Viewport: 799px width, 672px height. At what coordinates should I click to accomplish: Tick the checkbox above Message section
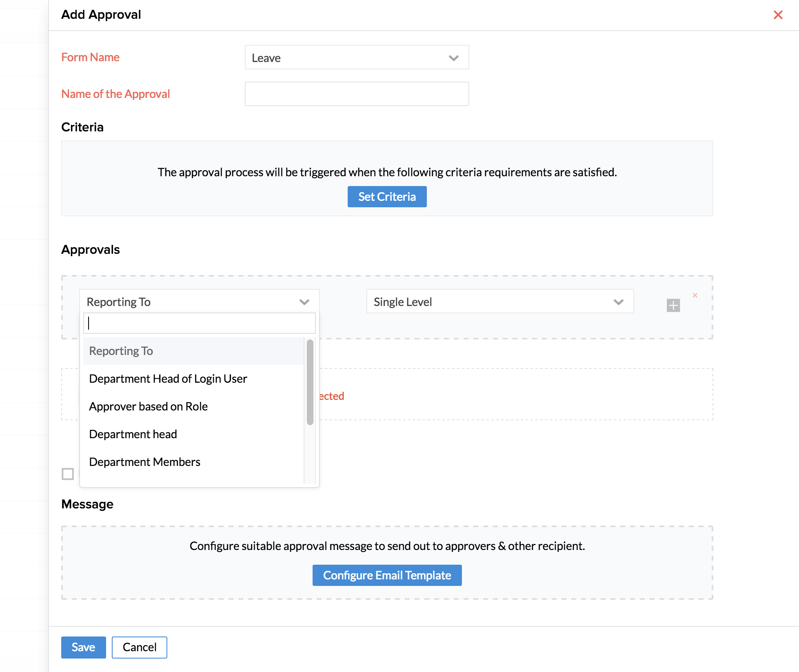pyautogui.click(x=68, y=474)
